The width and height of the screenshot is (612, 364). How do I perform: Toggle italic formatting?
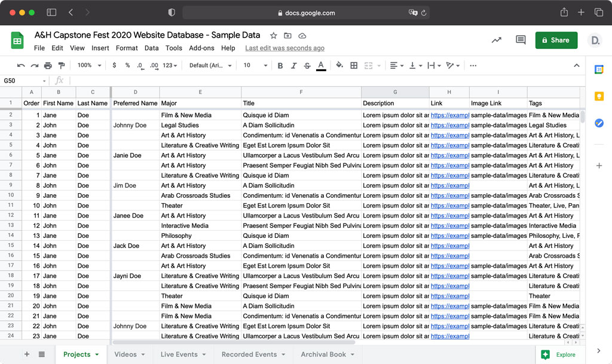293,65
